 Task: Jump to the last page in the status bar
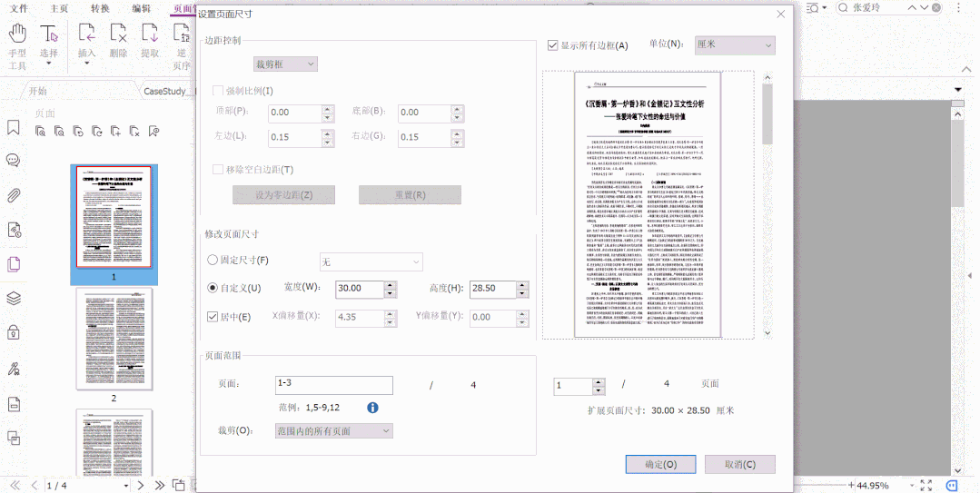coord(159,486)
